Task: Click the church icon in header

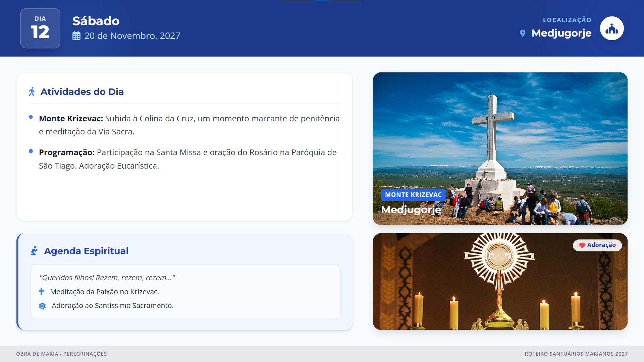Action: click(611, 28)
